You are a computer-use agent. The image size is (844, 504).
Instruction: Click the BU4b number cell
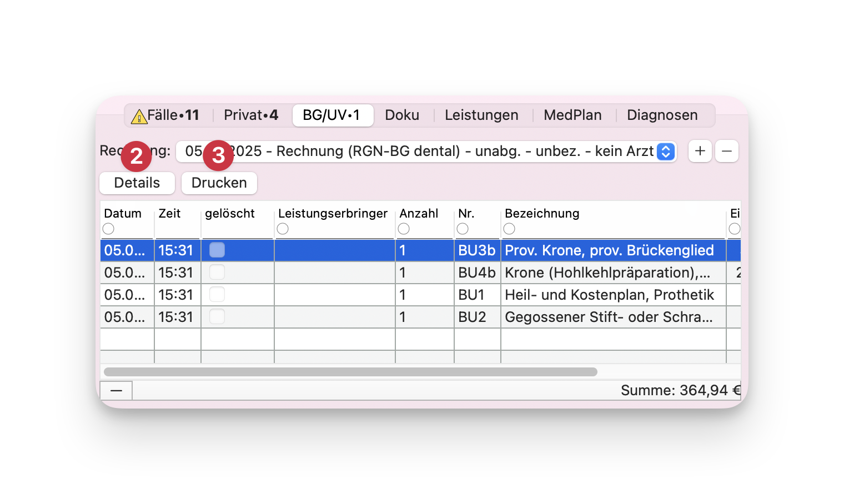[x=477, y=273]
